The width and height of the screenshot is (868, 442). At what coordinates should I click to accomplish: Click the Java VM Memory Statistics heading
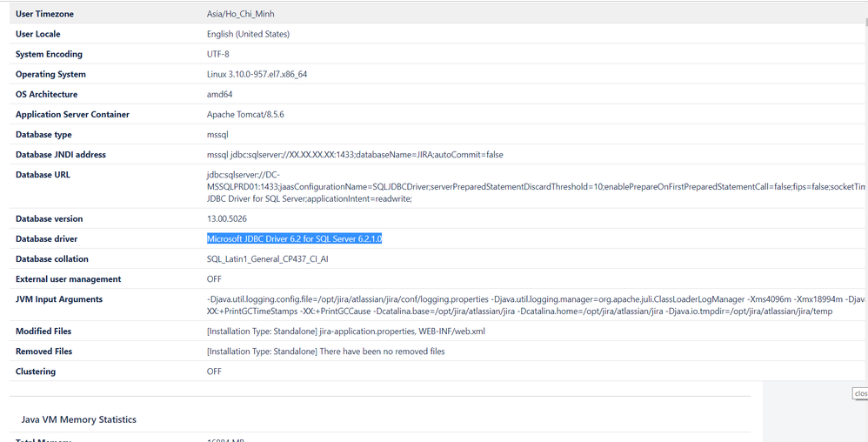(78, 419)
